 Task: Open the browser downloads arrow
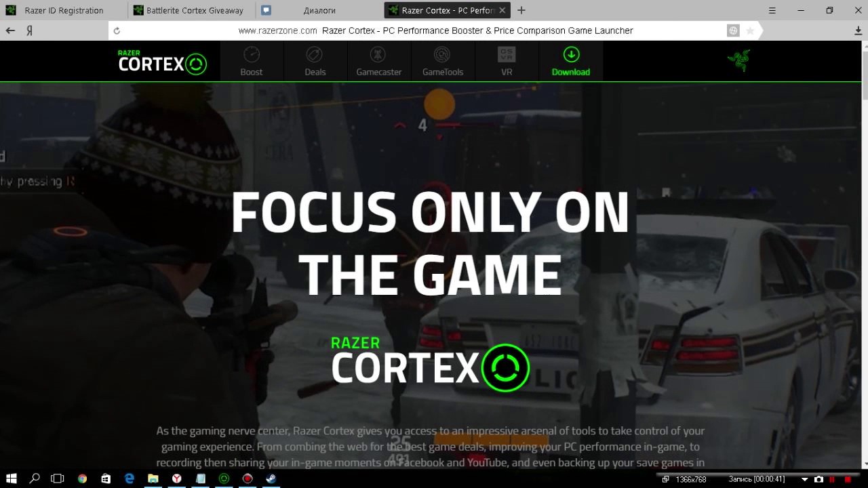pos(859,30)
